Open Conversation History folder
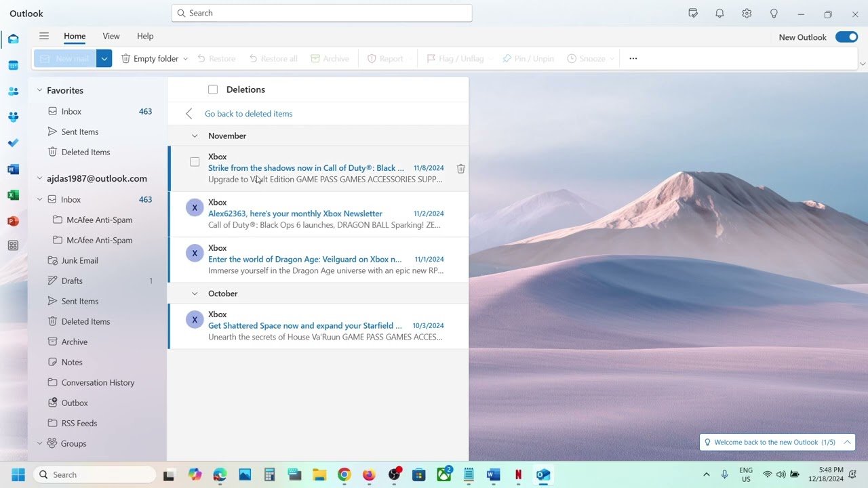 point(99,382)
